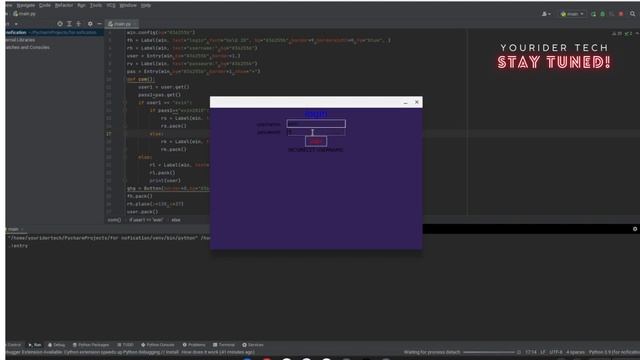Minimize the login Tk window
This screenshot has height=360, width=640.
405,102
